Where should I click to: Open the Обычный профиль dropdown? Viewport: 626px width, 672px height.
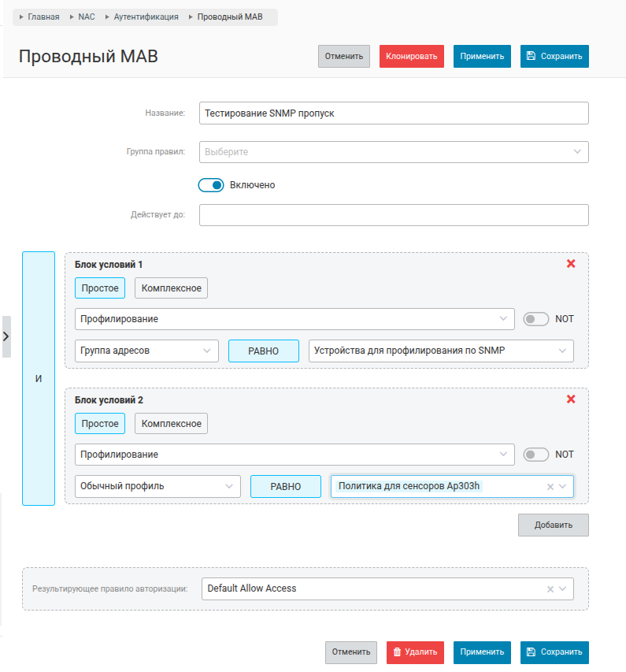(x=157, y=486)
